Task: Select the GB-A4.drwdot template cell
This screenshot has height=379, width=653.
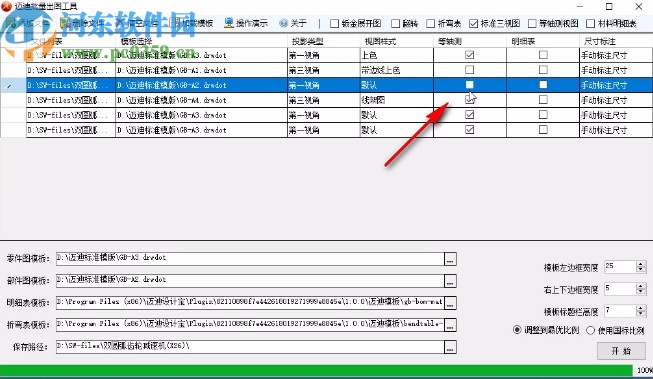Action: click(x=201, y=100)
